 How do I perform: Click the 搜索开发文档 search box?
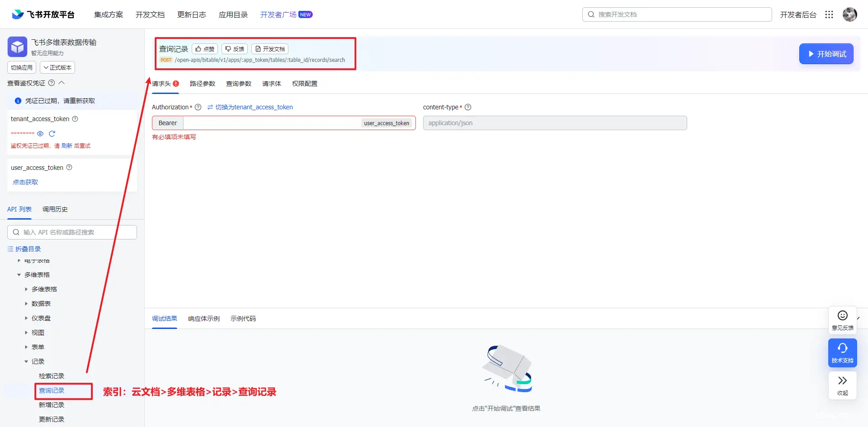[x=677, y=14]
